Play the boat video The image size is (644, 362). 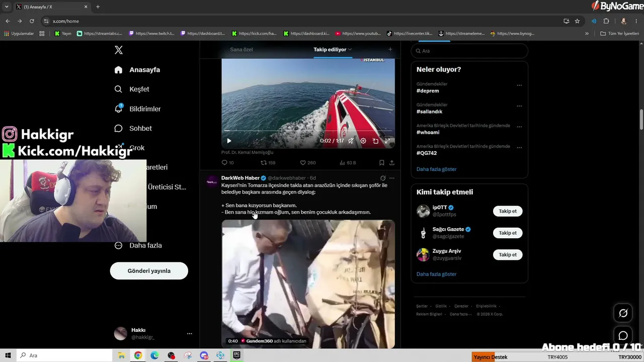click(229, 141)
